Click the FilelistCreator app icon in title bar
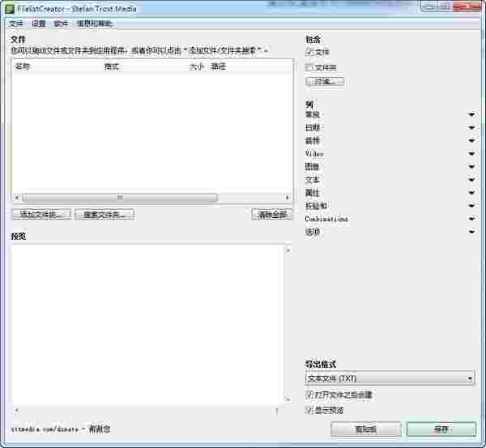 coord(10,9)
